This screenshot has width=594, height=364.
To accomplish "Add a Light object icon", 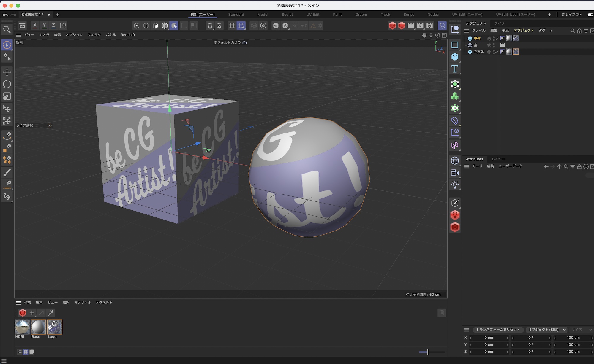I will (455, 185).
